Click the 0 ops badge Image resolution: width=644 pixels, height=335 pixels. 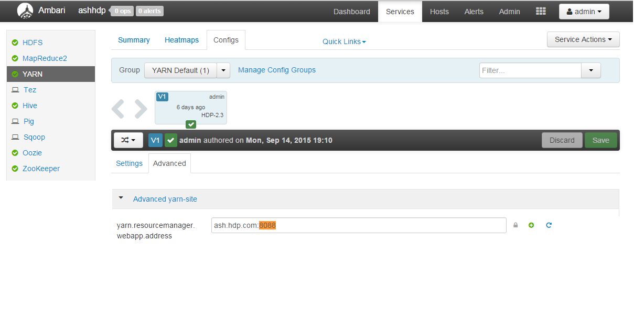[122, 11]
